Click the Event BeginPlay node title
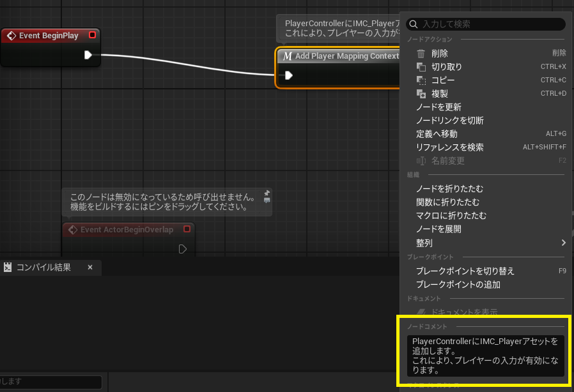The height and width of the screenshot is (392, 574). point(49,36)
